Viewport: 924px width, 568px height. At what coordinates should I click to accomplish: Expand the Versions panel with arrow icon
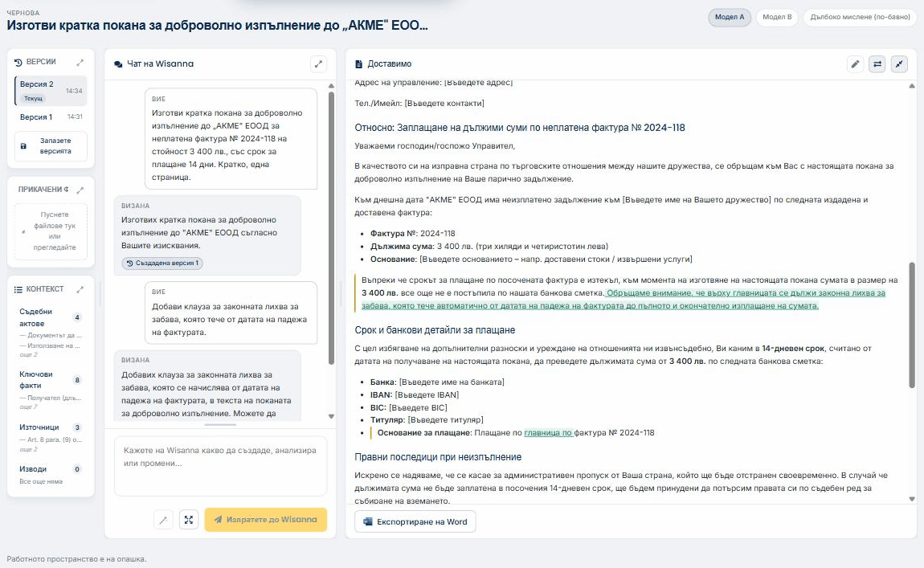(80, 62)
